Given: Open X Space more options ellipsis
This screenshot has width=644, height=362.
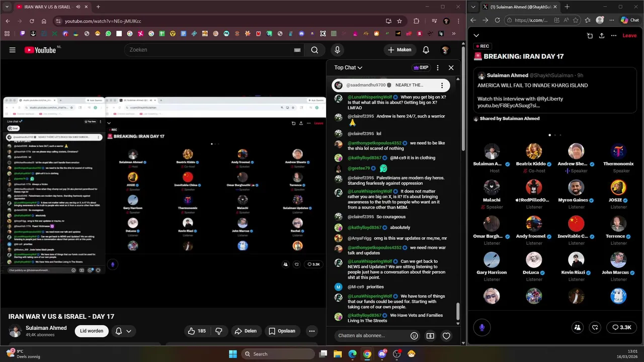Looking at the screenshot, I should (613, 36).
